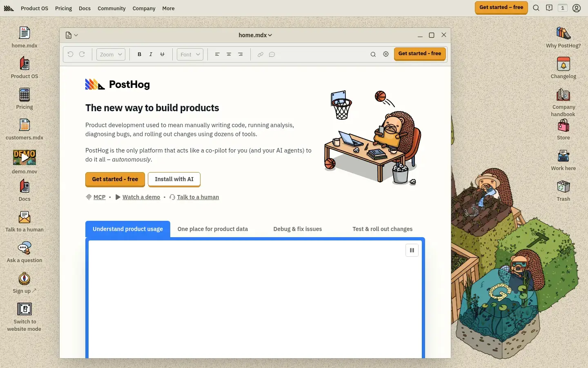Open the Community menu

point(111,8)
